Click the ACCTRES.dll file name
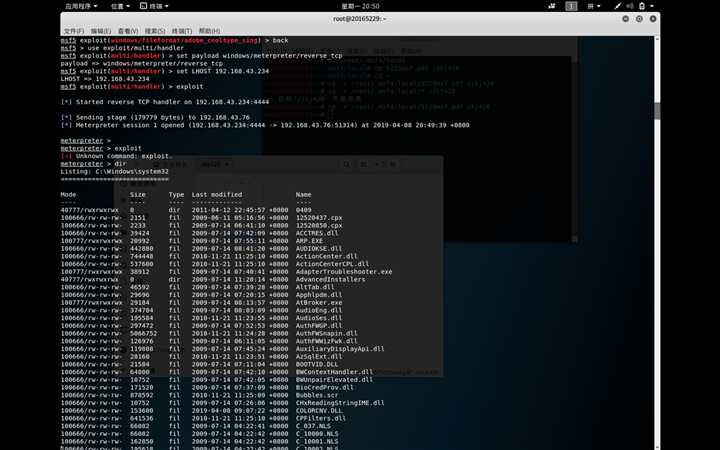 coord(317,233)
